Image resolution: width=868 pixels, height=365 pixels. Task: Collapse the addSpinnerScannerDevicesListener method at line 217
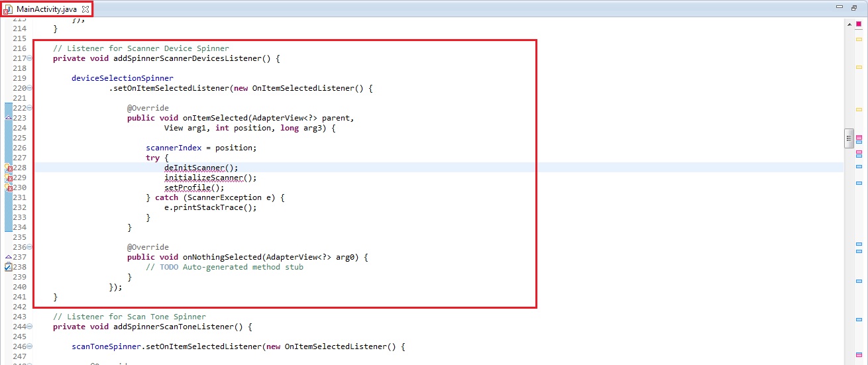coord(30,58)
